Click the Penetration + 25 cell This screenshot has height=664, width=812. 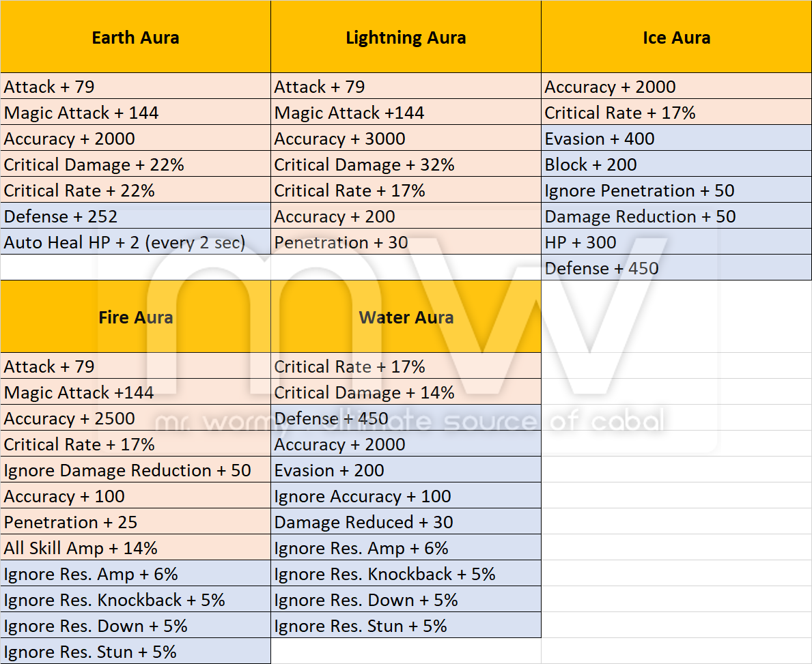[135, 522]
